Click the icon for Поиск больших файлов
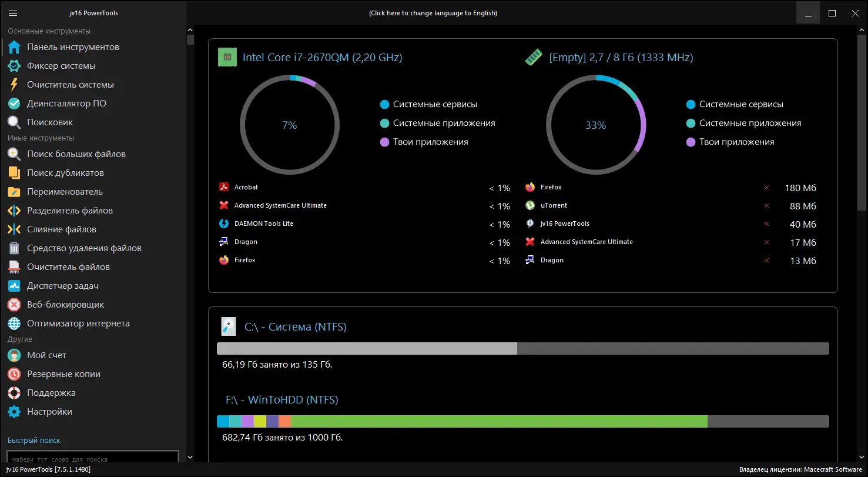Viewport: 868px width, 477px height. point(15,154)
